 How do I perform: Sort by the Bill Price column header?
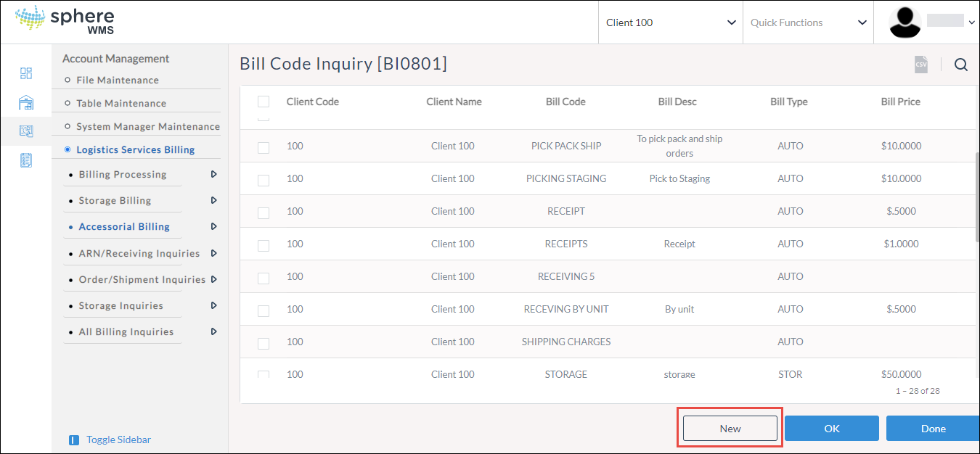click(901, 102)
